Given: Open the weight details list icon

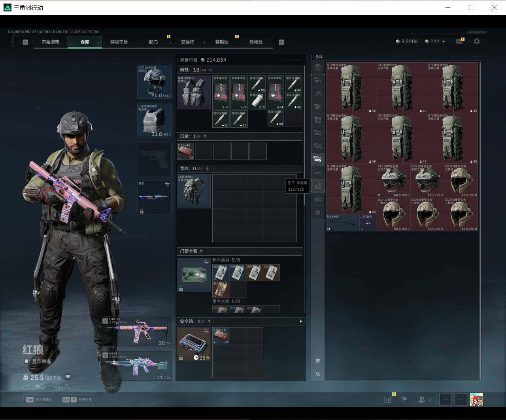Looking at the screenshot, I should click(x=68, y=377).
